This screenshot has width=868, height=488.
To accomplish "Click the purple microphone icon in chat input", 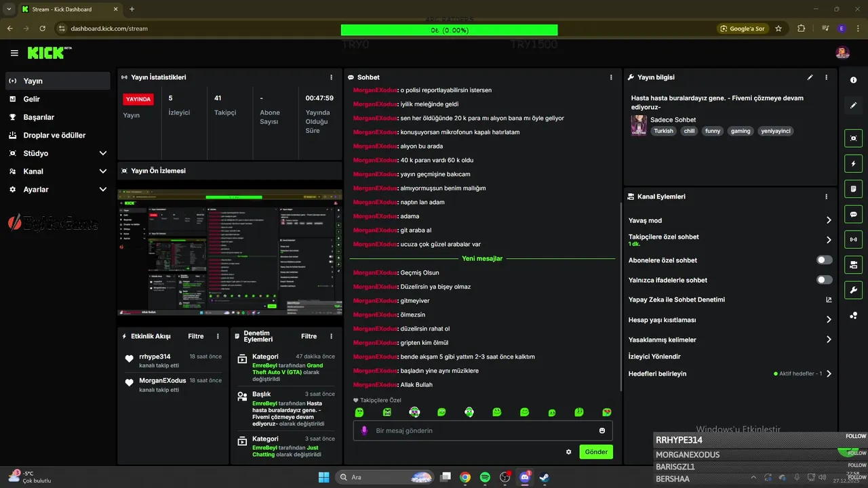I will tap(364, 430).
